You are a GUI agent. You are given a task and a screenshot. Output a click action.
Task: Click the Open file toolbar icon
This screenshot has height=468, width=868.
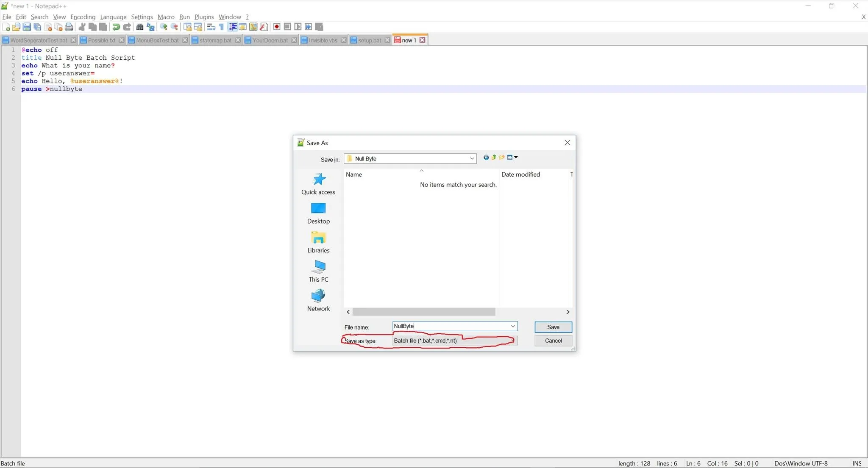[16, 27]
